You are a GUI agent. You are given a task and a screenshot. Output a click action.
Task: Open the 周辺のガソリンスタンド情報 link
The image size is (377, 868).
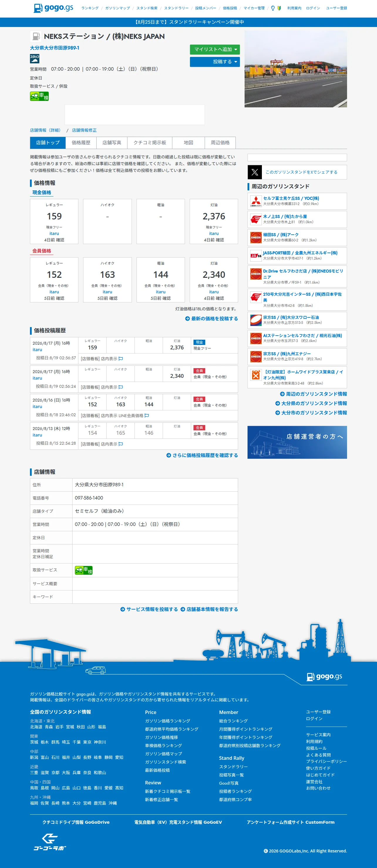coord(314,394)
